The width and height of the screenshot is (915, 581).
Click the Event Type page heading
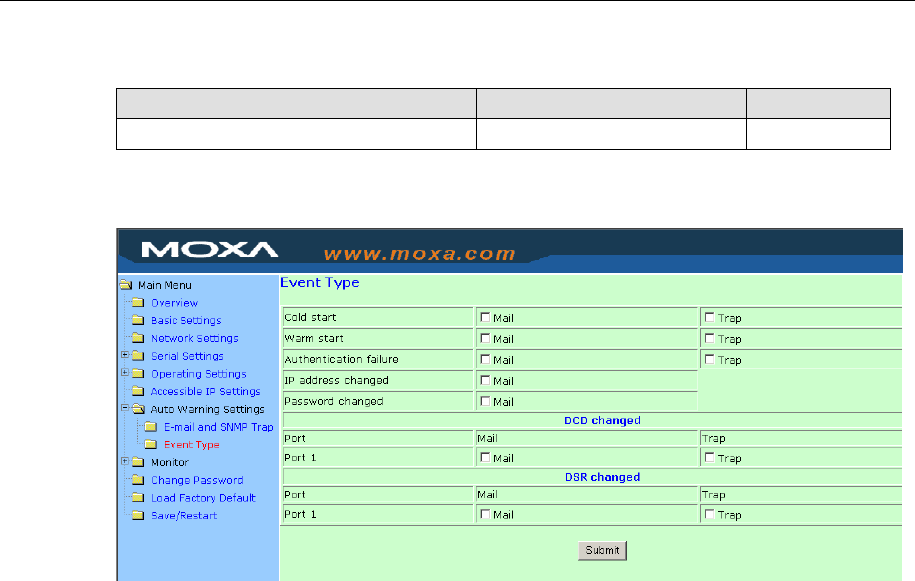pyautogui.click(x=320, y=282)
